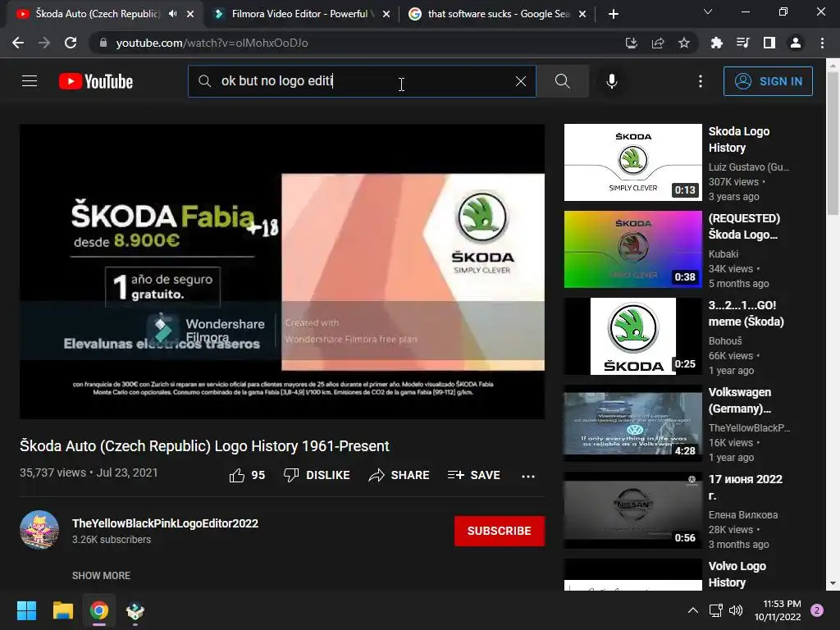Reload the current page
The height and width of the screenshot is (630, 840).
point(71,43)
